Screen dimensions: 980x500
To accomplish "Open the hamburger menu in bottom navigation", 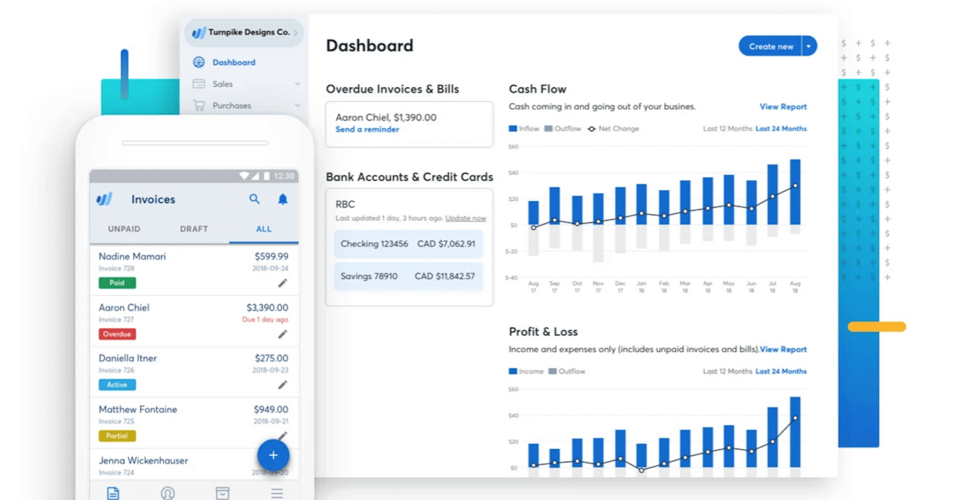I will (276, 492).
